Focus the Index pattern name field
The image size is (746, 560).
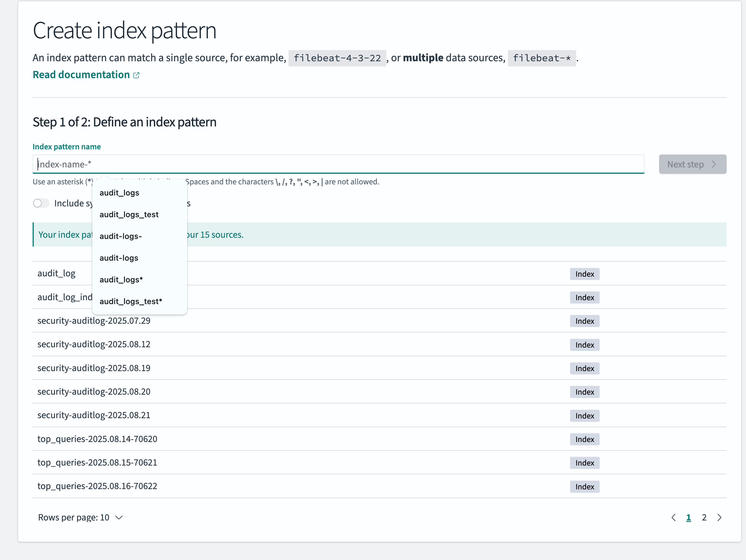point(338,164)
